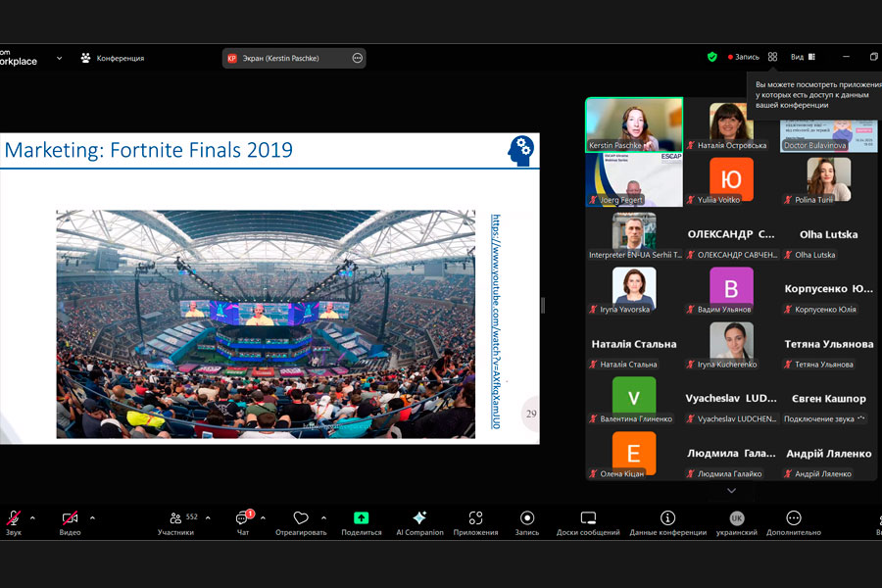Viewport: 882px width, 588px height.
Task: Select Vyacheslav LUDCHENKO participant tile
Action: pyautogui.click(x=731, y=399)
